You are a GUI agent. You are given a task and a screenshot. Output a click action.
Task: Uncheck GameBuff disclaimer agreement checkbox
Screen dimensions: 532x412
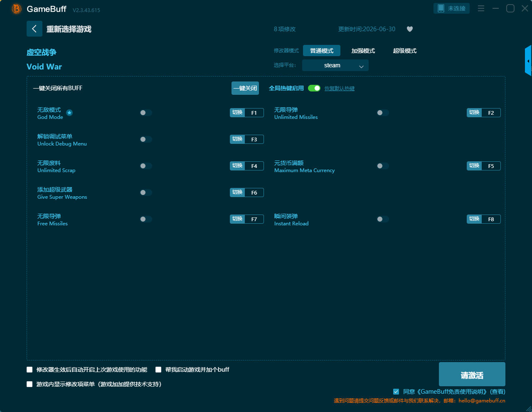tap(396, 392)
